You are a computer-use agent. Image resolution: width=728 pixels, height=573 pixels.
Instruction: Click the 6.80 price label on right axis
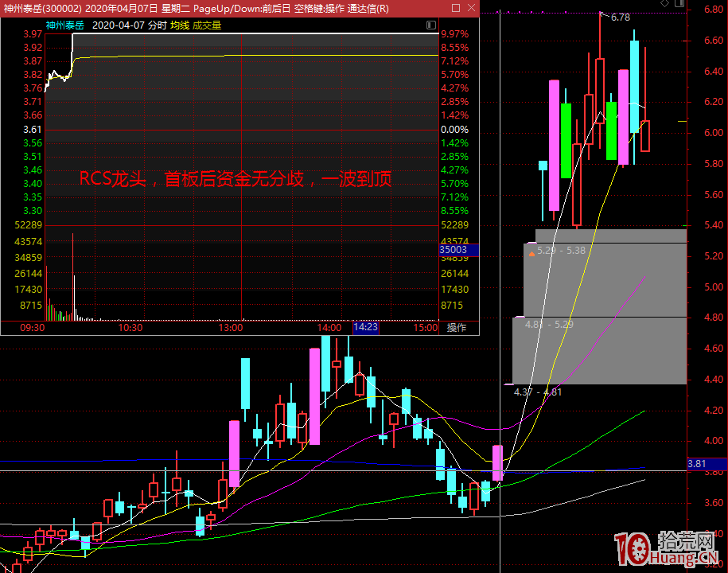(x=714, y=10)
